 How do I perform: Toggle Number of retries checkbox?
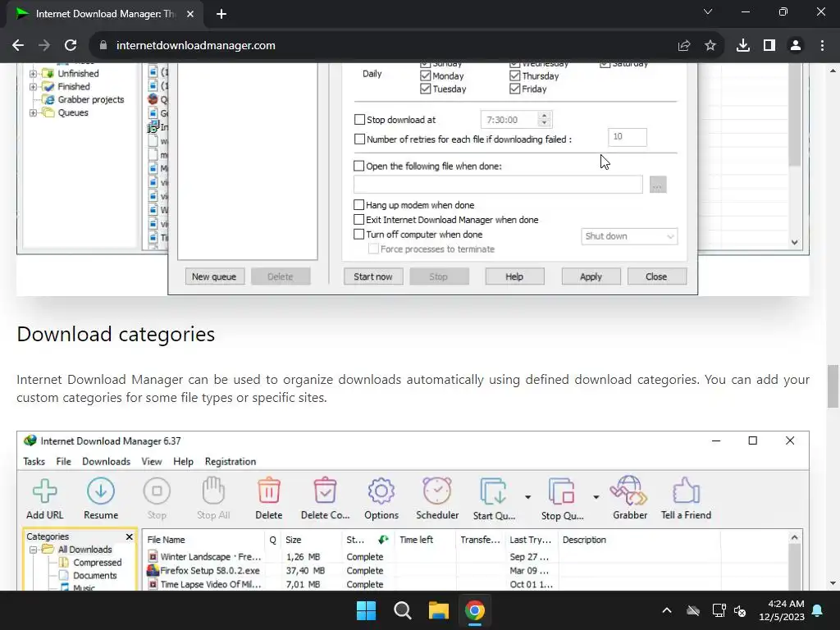click(x=359, y=139)
